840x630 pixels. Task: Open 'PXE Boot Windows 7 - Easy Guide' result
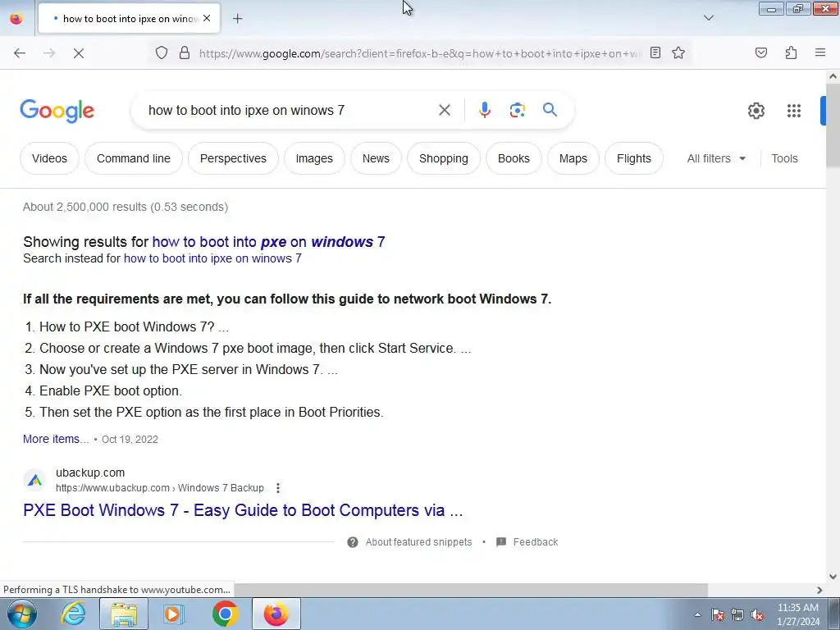point(243,510)
